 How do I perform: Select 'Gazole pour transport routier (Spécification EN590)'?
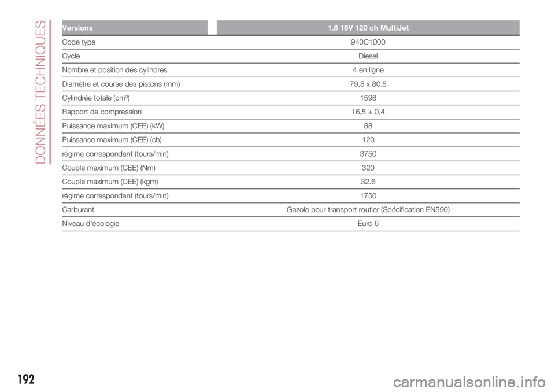click(x=368, y=210)
